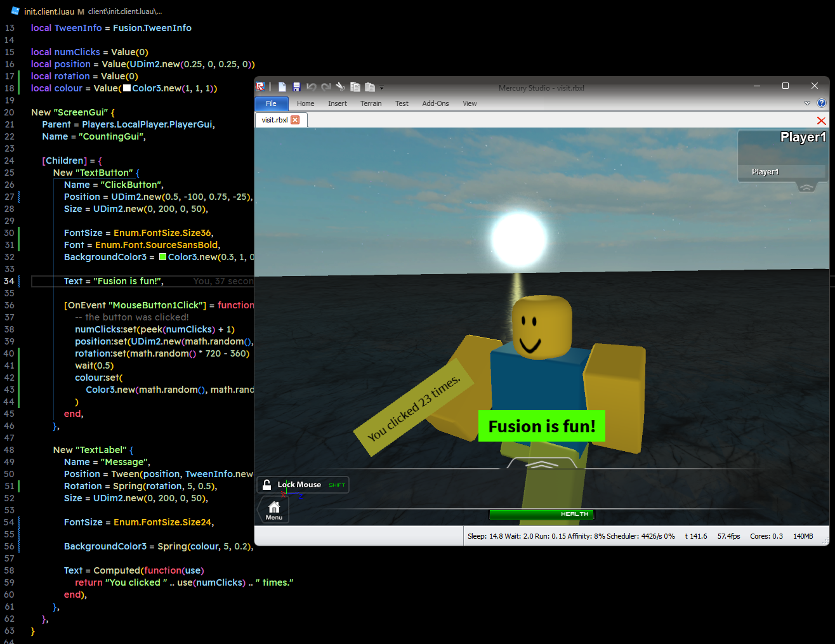Viewport: 835px width, 644px height.
Task: Open the View ribbon tab
Action: coord(470,103)
